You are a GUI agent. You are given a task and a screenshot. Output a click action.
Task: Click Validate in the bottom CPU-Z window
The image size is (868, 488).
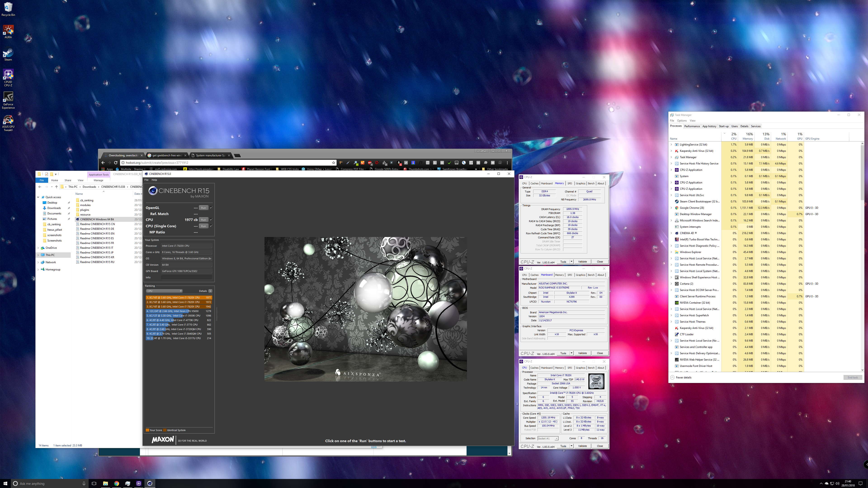(582, 446)
